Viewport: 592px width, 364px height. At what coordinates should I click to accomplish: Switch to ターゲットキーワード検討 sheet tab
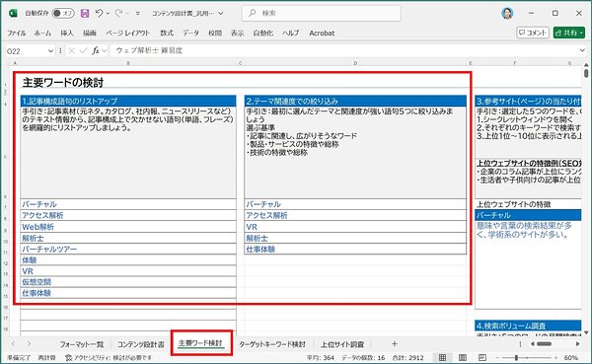tap(272, 344)
